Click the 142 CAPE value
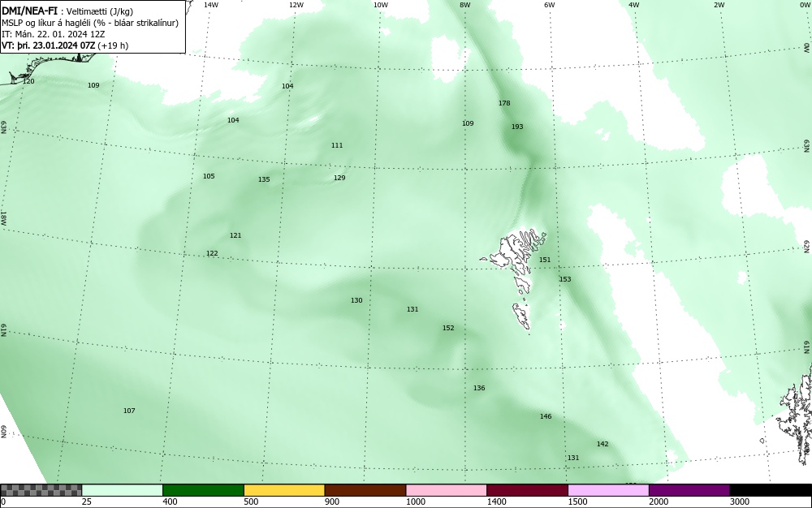Image resolution: width=812 pixels, height=508 pixels. [x=603, y=444]
